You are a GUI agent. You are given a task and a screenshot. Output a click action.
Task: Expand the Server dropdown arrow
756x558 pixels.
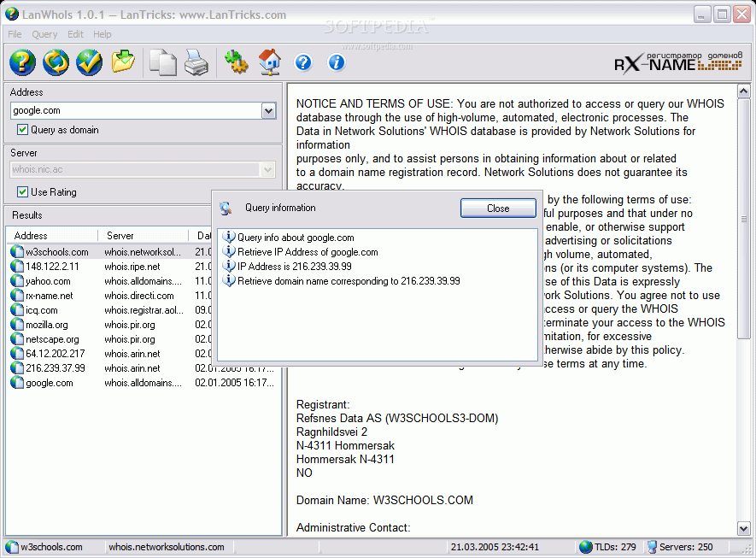tap(268, 169)
